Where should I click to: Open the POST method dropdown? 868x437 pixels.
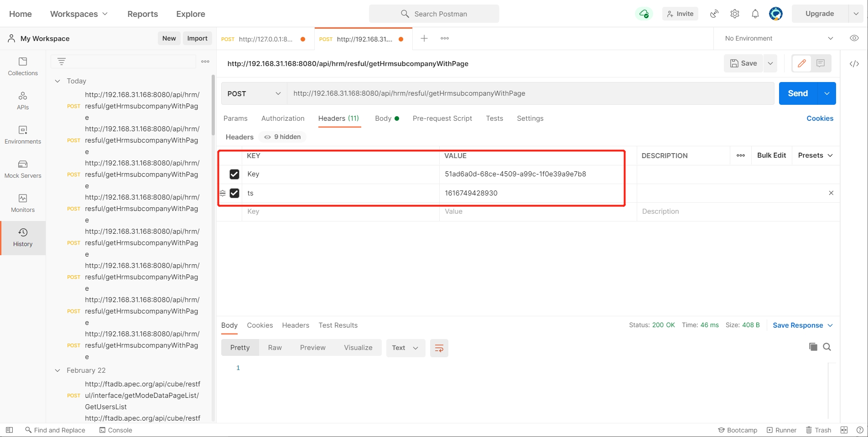pos(254,93)
